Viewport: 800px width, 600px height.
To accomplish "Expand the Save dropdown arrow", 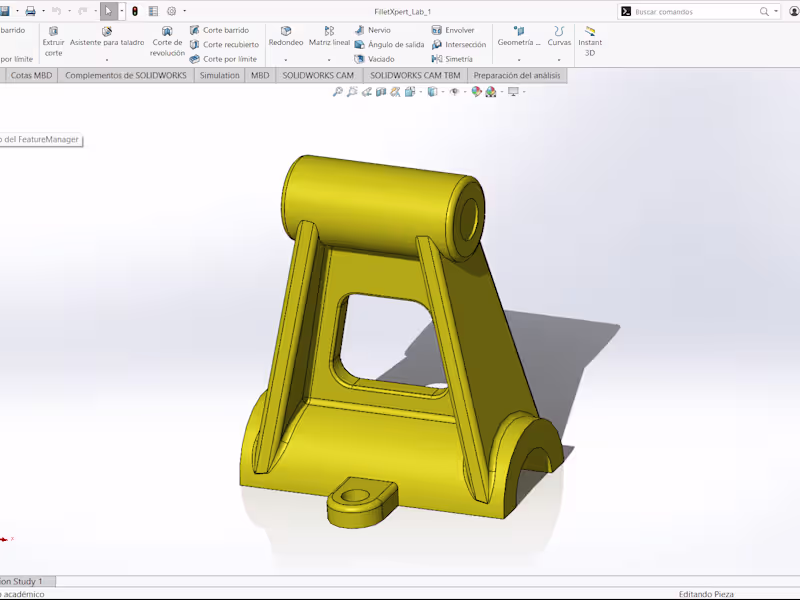I will coord(17,11).
